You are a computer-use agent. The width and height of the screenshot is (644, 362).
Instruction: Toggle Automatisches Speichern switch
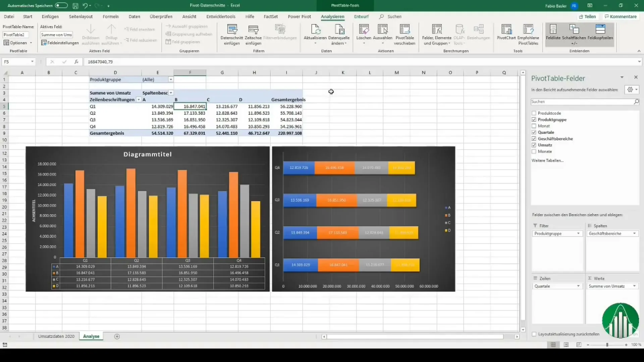click(x=61, y=6)
